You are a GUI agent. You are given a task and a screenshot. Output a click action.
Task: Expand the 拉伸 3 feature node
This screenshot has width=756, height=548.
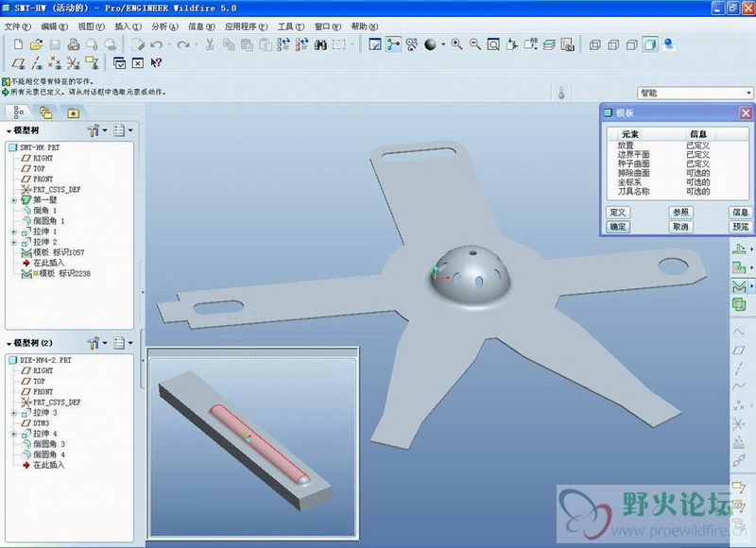pyautogui.click(x=14, y=413)
